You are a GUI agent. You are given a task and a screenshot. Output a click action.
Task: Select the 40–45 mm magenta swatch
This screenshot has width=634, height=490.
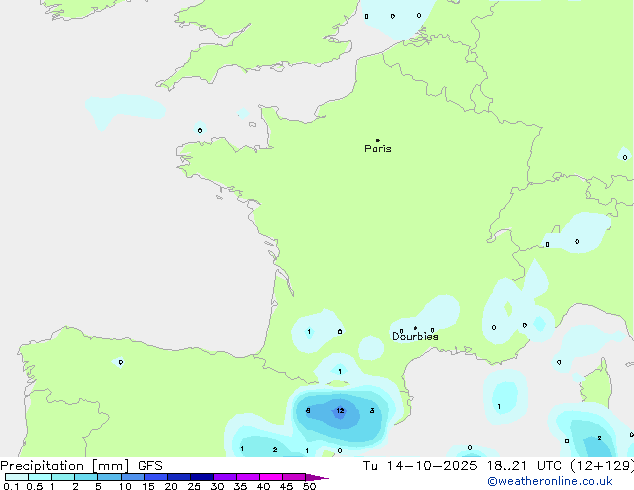(271, 477)
